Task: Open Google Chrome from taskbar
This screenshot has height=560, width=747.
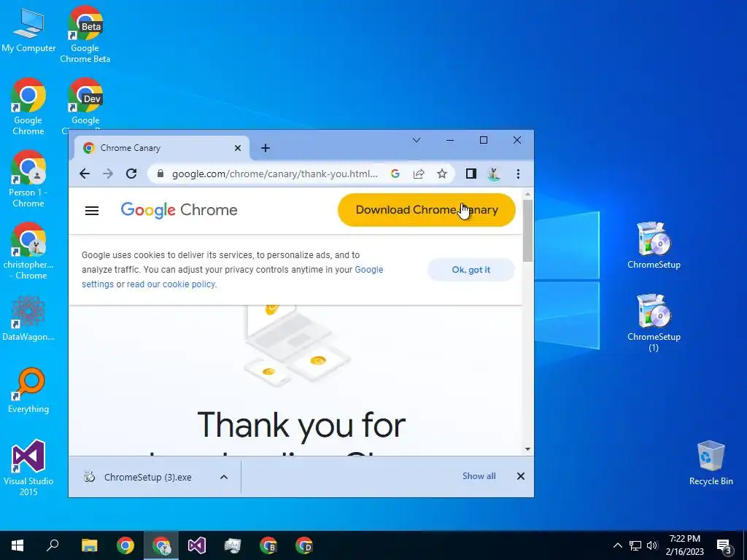Action: pos(125,545)
